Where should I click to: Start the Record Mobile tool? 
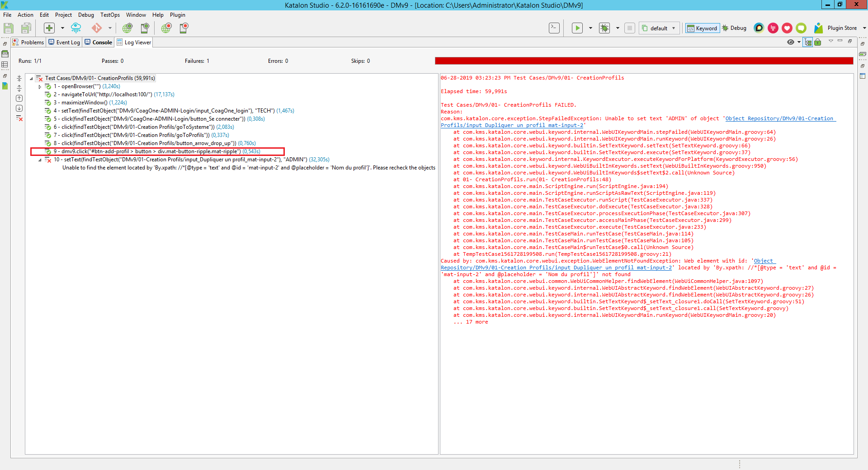[x=184, y=28]
